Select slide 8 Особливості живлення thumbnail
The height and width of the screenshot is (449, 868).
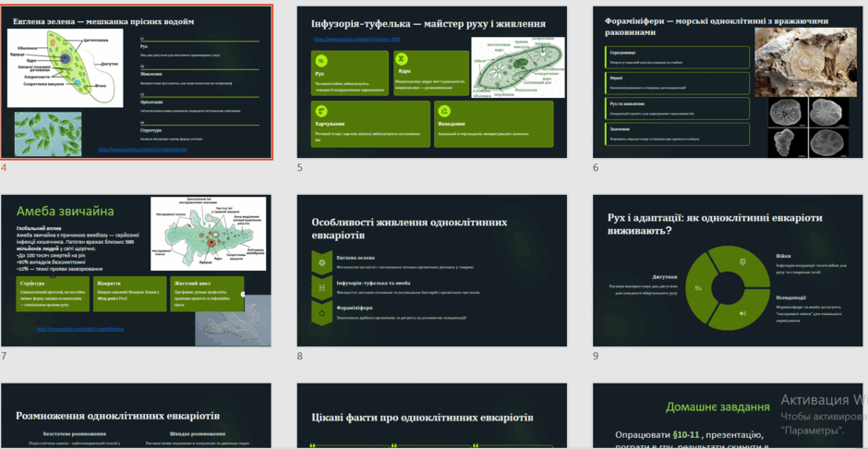432,270
